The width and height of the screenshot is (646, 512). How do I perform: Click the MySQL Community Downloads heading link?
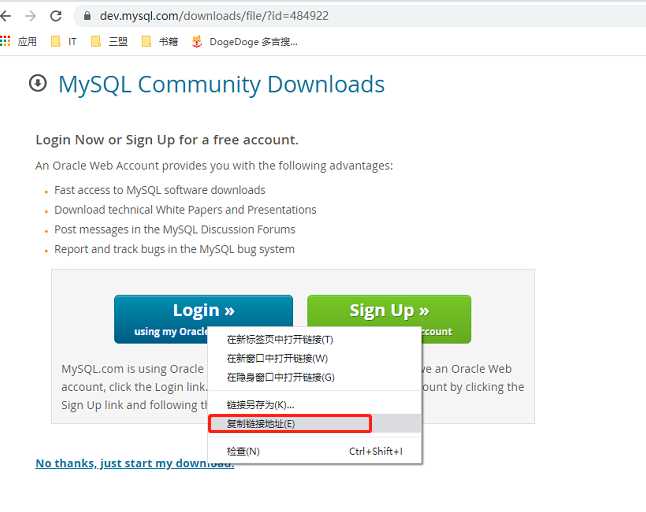(221, 84)
